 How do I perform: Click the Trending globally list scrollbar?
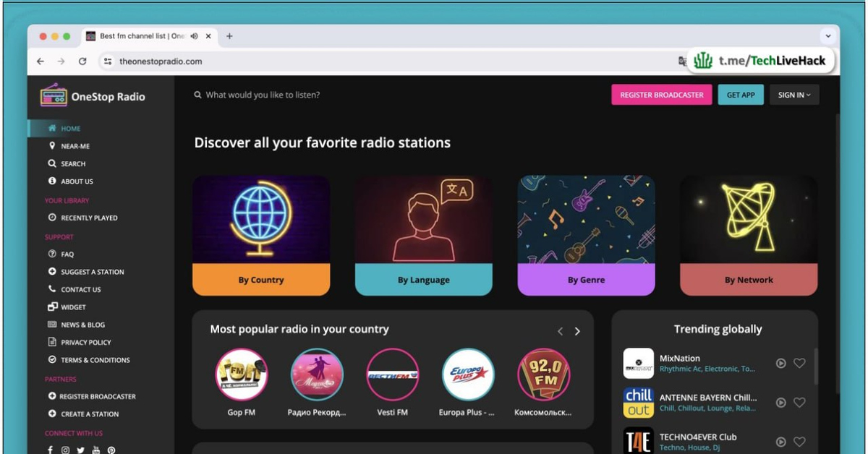tap(816, 366)
